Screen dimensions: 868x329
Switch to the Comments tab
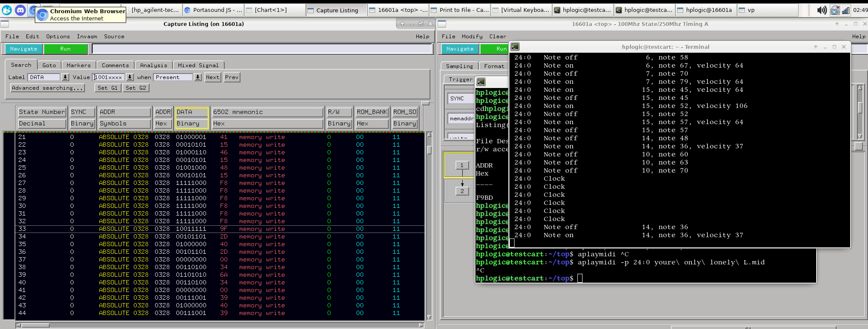tap(115, 65)
